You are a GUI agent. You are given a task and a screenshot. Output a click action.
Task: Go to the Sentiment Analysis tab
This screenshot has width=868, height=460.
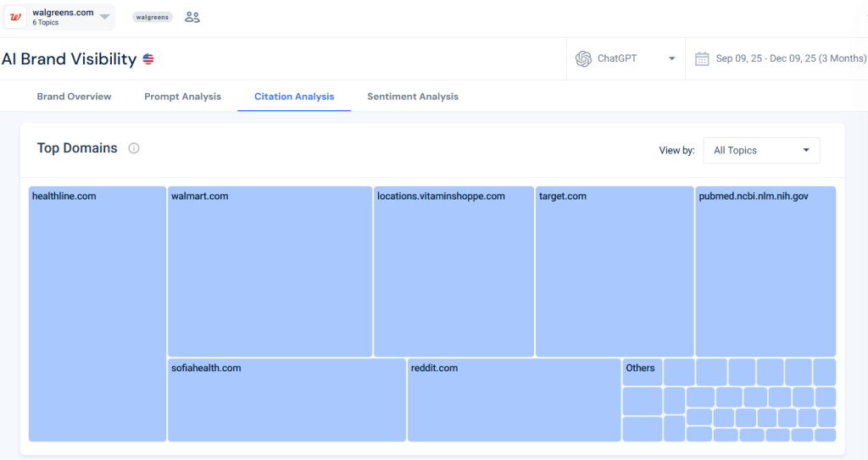pos(413,97)
